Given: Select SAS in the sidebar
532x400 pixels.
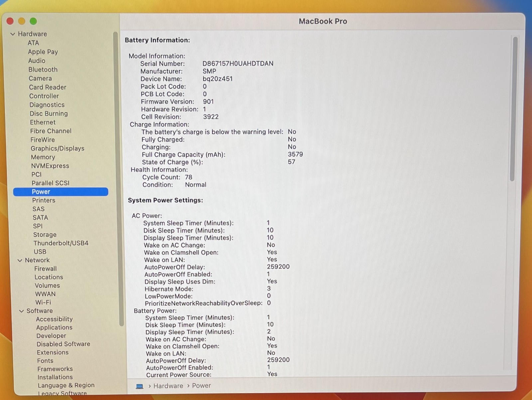Looking at the screenshot, I should pyautogui.click(x=38, y=209).
